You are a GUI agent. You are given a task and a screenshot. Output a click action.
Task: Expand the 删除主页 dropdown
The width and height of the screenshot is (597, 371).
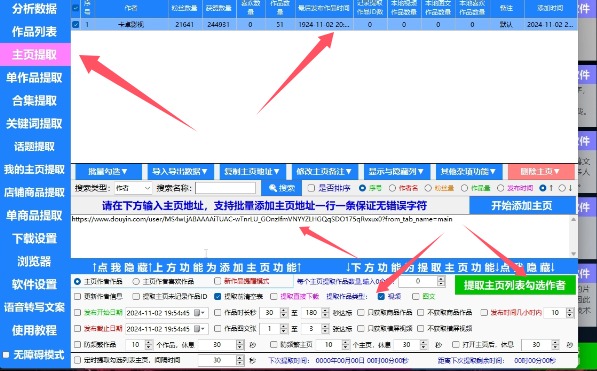click(541, 172)
